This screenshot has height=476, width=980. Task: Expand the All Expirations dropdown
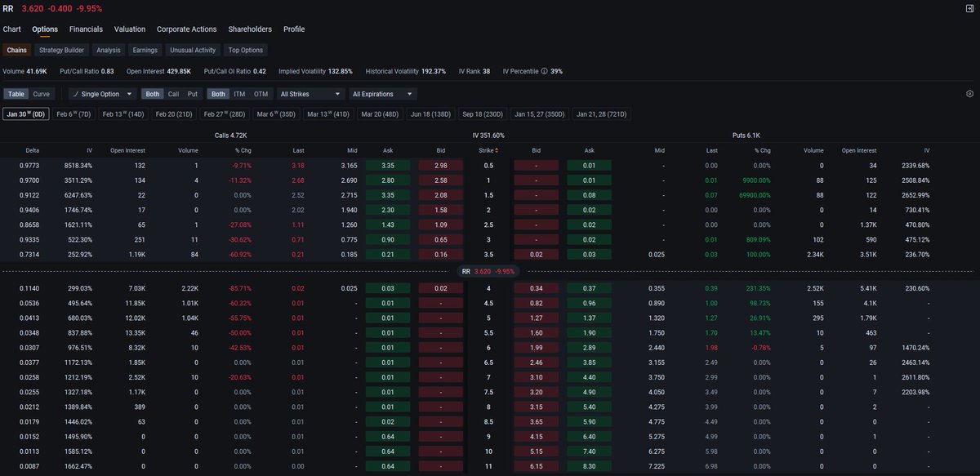pos(383,94)
